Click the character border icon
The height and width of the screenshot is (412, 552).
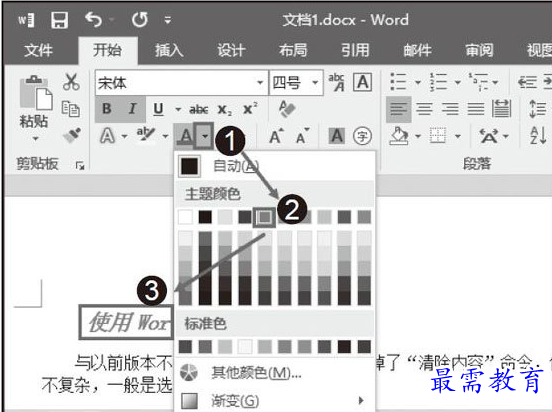click(x=363, y=82)
